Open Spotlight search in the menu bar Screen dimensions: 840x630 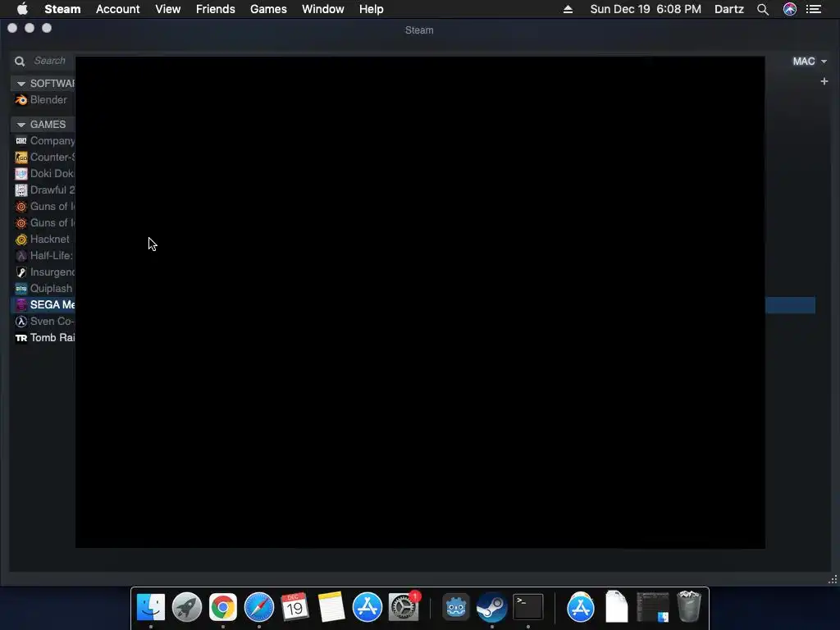(x=763, y=10)
